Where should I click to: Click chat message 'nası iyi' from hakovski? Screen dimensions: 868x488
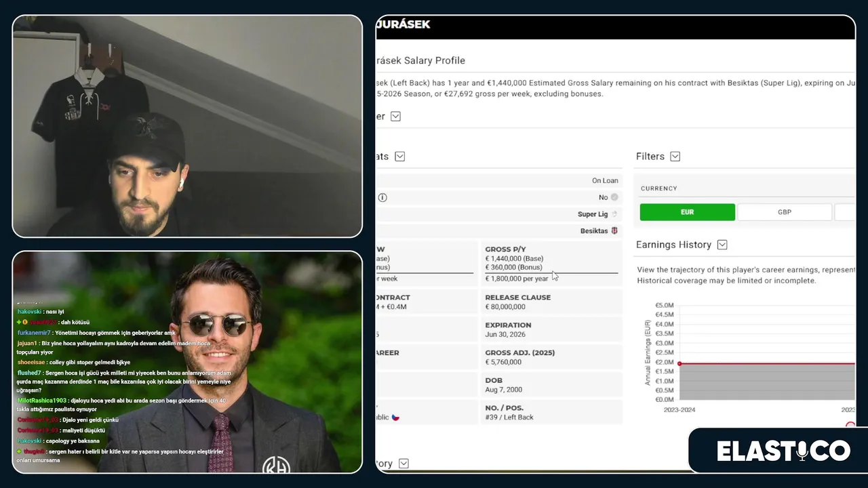(x=40, y=312)
